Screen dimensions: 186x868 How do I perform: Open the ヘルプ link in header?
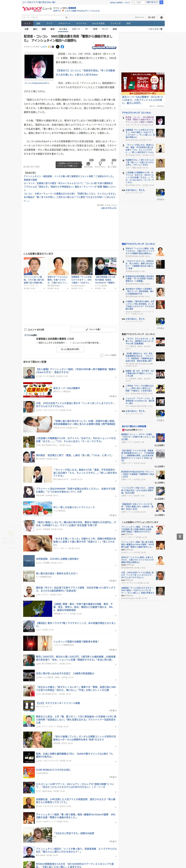(x=127, y=2)
